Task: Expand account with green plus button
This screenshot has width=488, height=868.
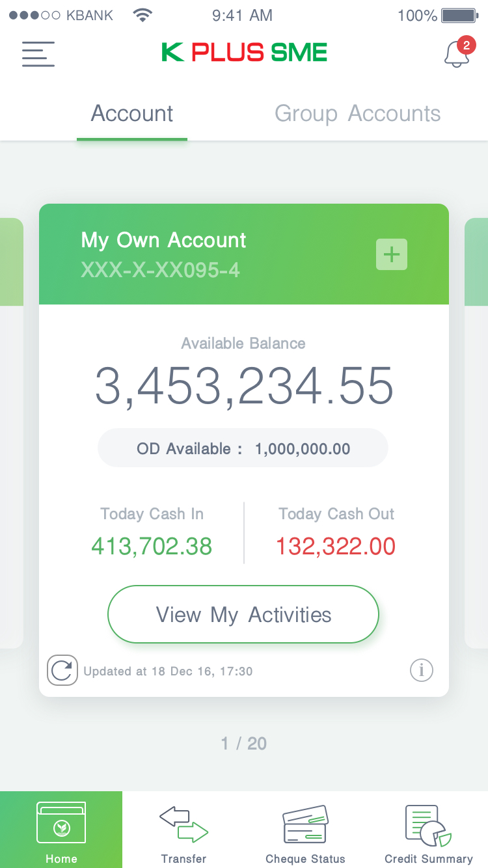Action: tap(392, 254)
